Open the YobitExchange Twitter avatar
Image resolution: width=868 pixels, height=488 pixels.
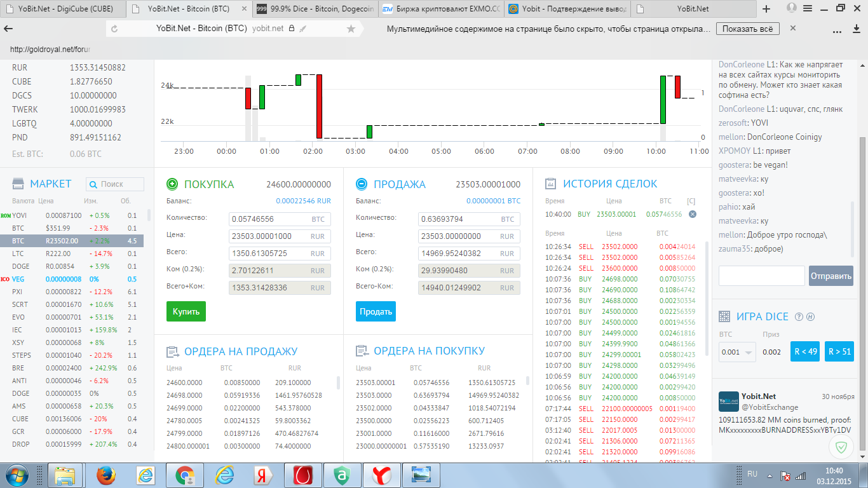[x=729, y=402]
